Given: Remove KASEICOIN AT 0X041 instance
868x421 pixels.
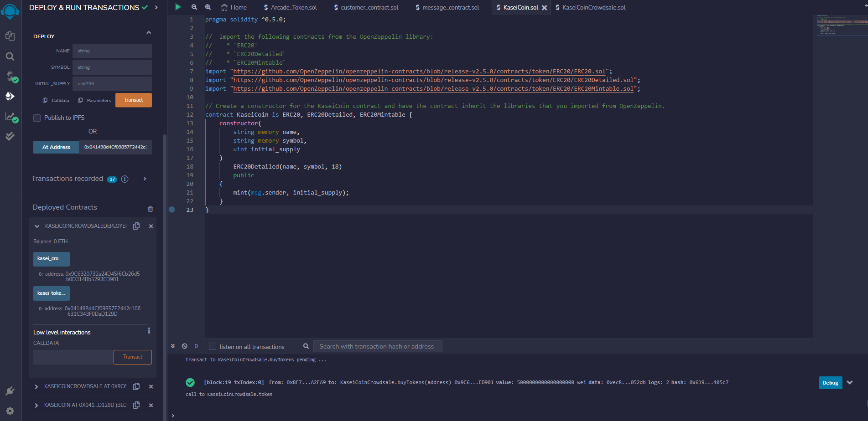Looking at the screenshot, I should 151,405.
